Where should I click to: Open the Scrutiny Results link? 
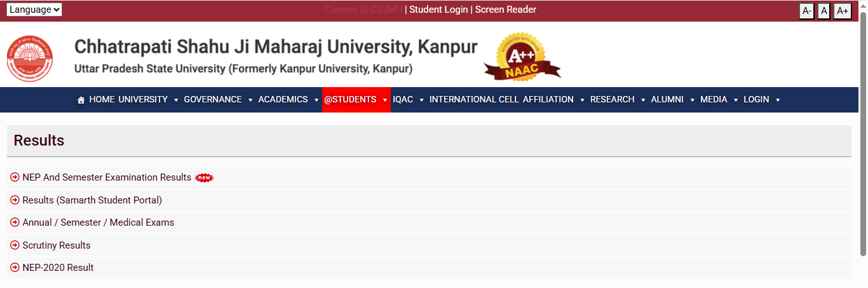tap(57, 245)
